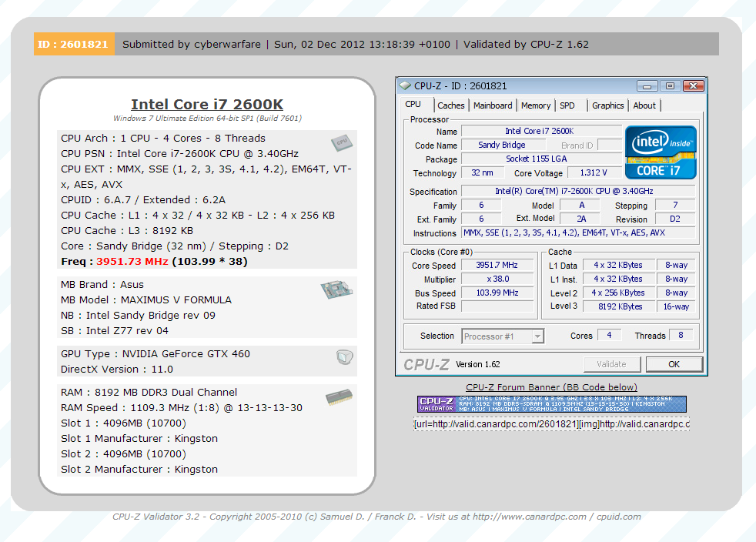Click the Specification field text
This screenshot has width=756, height=542.
[x=578, y=191]
